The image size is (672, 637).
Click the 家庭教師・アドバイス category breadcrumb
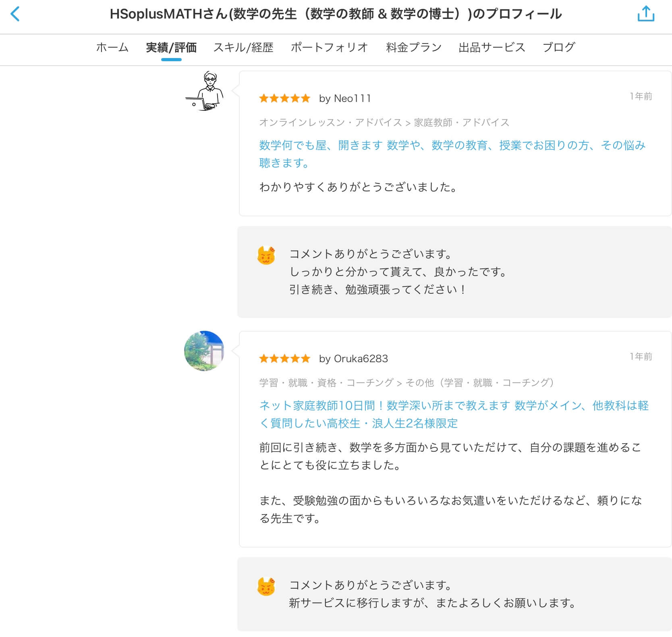461,122
